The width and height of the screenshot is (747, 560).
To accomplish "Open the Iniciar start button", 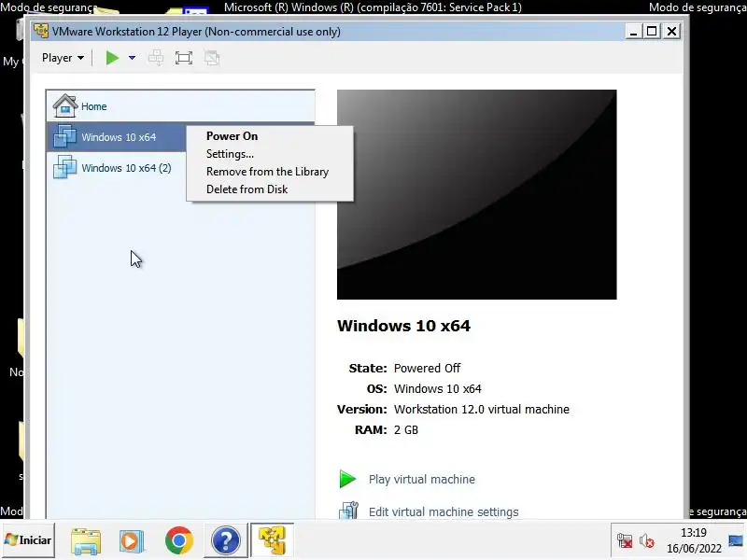I will 28,540.
